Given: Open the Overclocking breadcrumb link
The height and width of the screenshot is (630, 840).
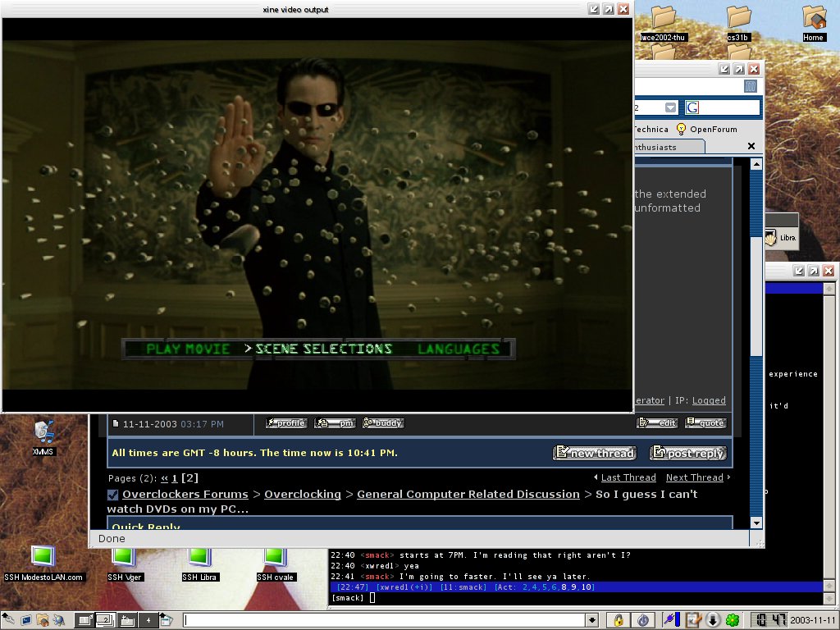Looking at the screenshot, I should click(x=303, y=494).
